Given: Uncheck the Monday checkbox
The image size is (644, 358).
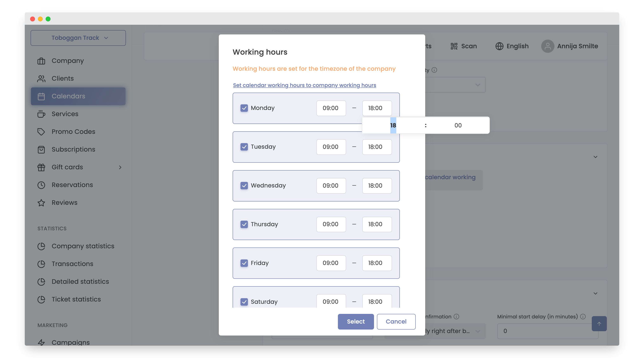Looking at the screenshot, I should pos(244,108).
